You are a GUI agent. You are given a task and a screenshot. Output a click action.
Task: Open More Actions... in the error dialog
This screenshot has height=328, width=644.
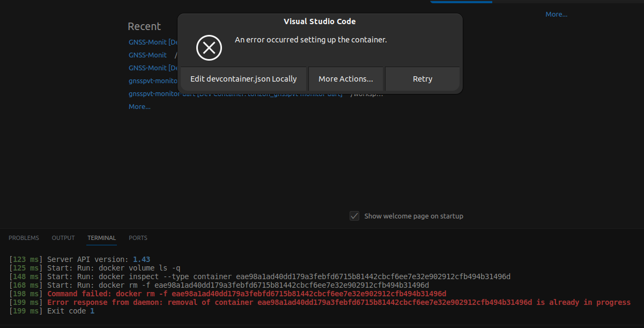[x=346, y=79]
